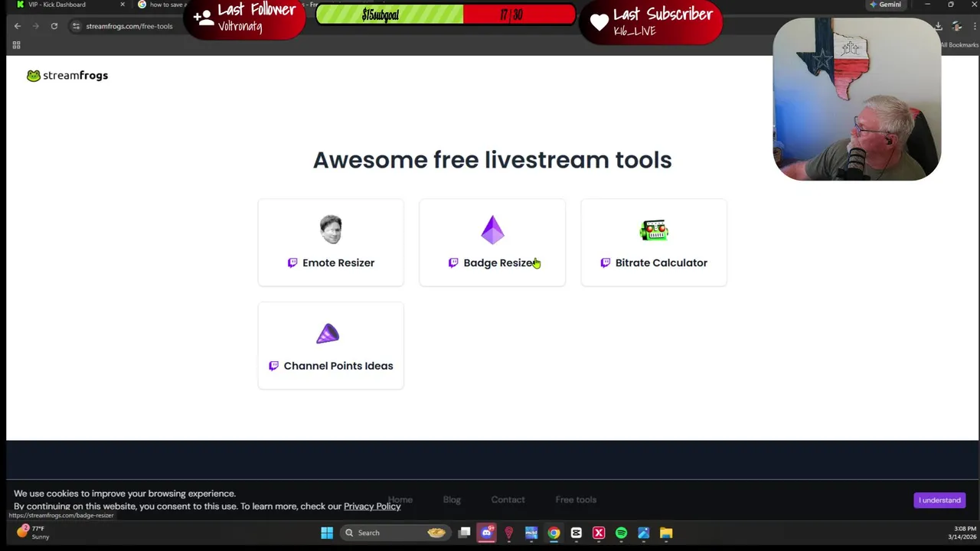Open Photos app from the taskbar
The height and width of the screenshot is (551, 980).
click(x=644, y=533)
